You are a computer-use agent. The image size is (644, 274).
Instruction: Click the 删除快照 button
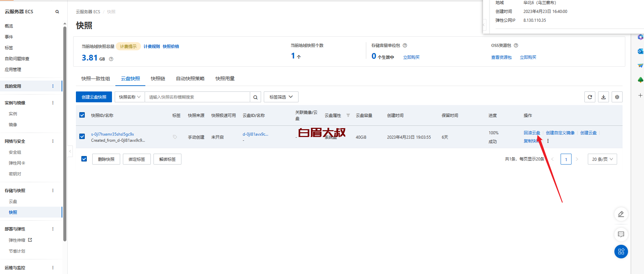(106, 159)
